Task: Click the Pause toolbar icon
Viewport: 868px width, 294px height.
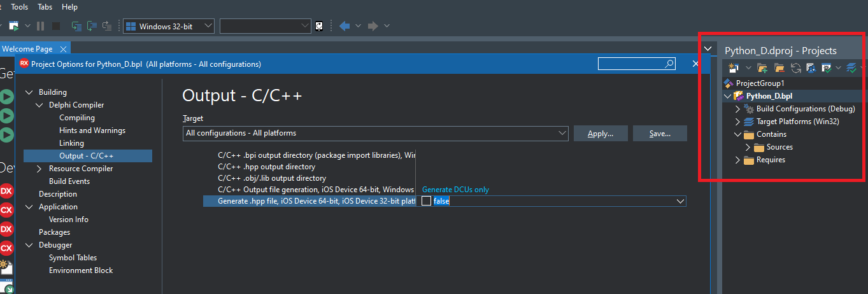Action: tap(40, 26)
